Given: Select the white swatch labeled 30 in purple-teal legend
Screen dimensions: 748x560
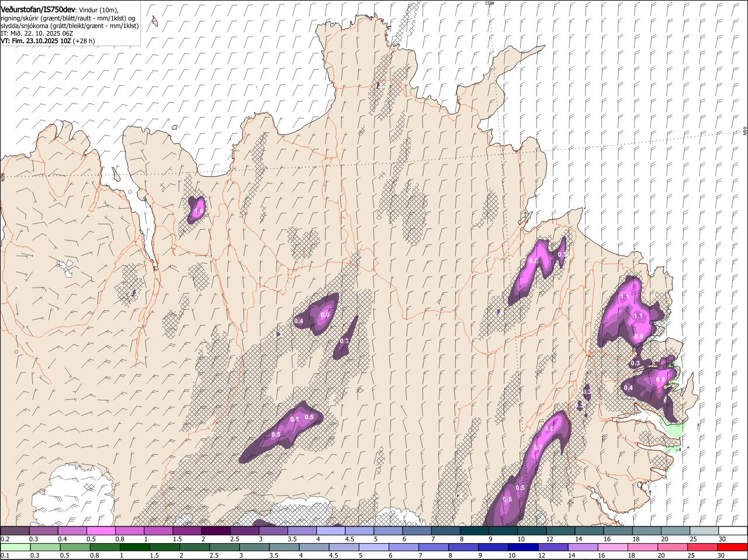Looking at the screenshot, I should click(x=733, y=531).
